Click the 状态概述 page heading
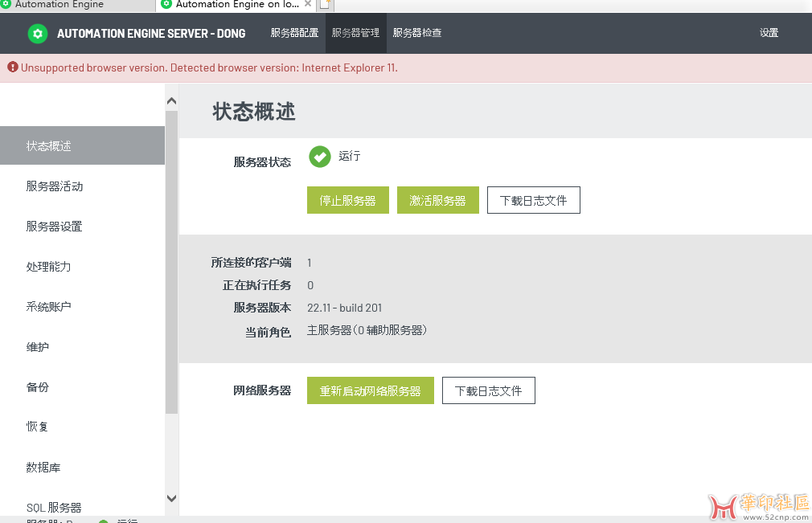Viewport: 812px width, 523px height. pyautogui.click(x=254, y=112)
